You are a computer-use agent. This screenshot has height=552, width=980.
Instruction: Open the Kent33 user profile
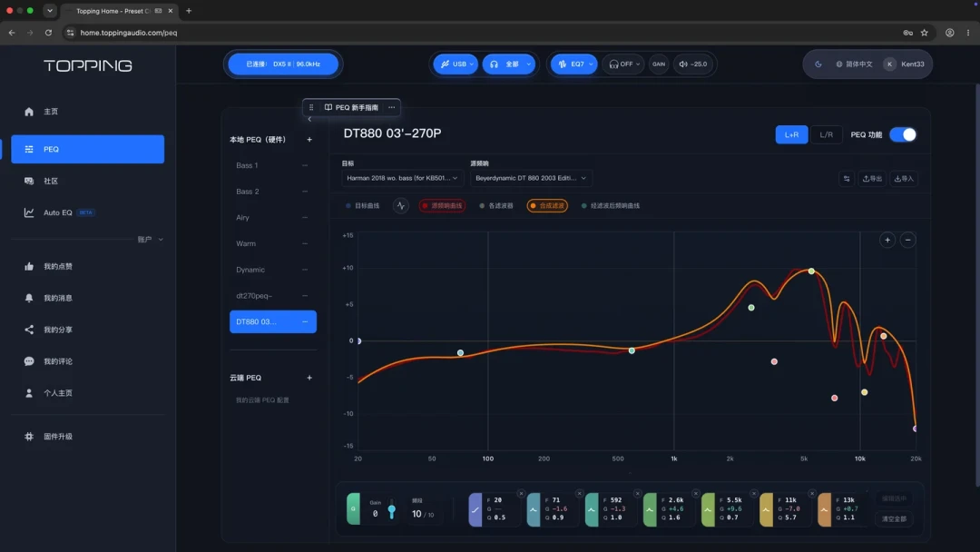tap(905, 64)
